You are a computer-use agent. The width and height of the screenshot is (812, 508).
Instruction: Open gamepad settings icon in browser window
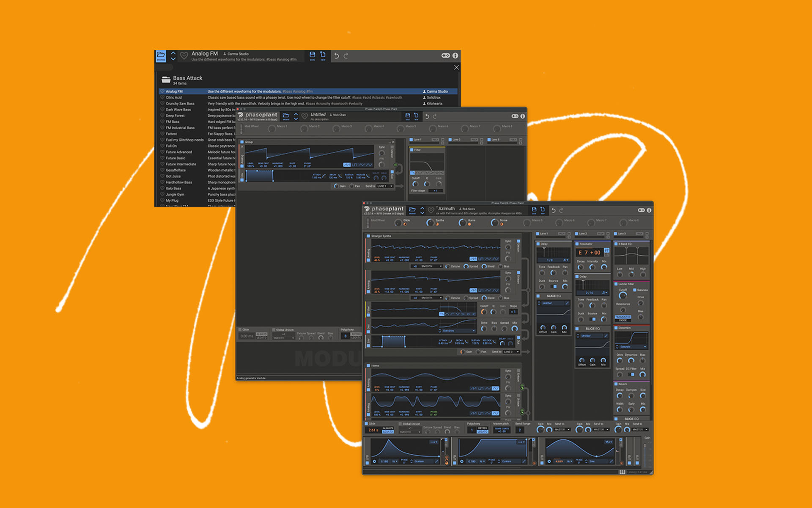click(x=446, y=55)
